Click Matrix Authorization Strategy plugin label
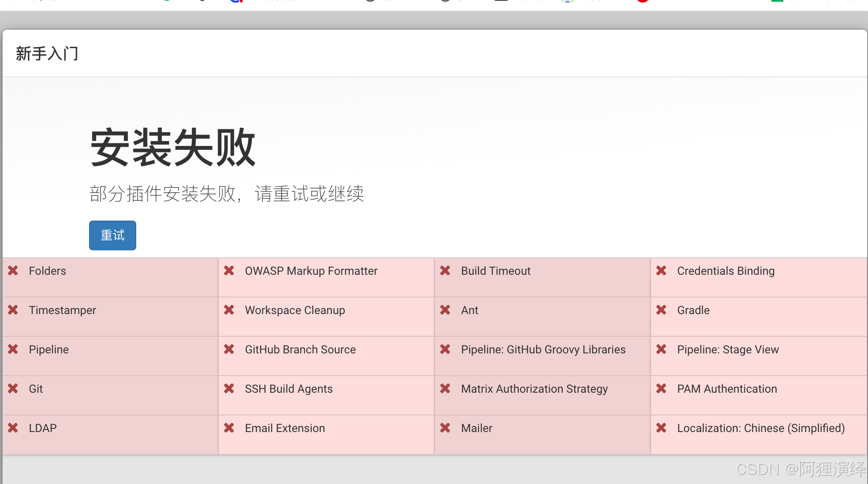This screenshot has width=868, height=484. pos(534,389)
